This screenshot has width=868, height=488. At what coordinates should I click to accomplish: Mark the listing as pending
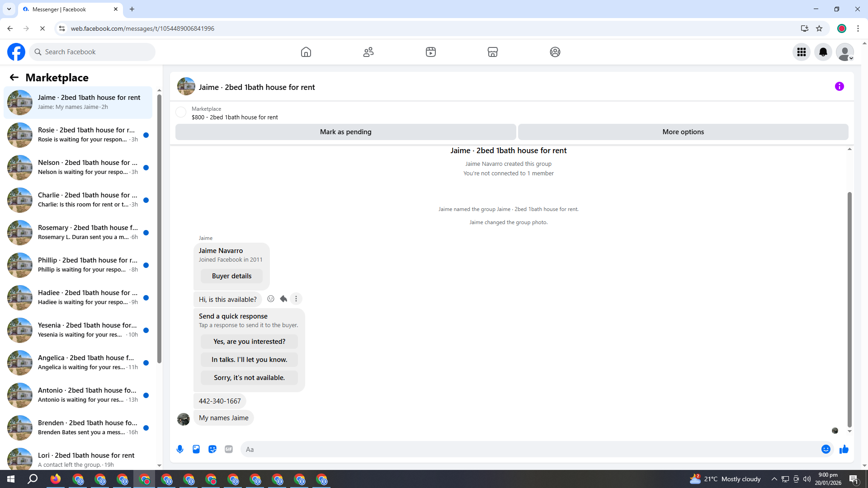pyautogui.click(x=346, y=132)
